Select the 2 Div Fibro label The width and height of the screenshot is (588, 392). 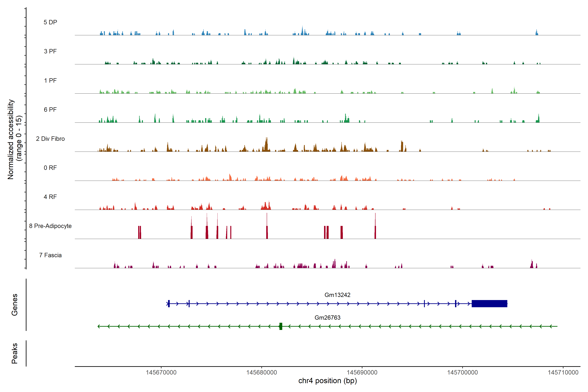pos(50,139)
